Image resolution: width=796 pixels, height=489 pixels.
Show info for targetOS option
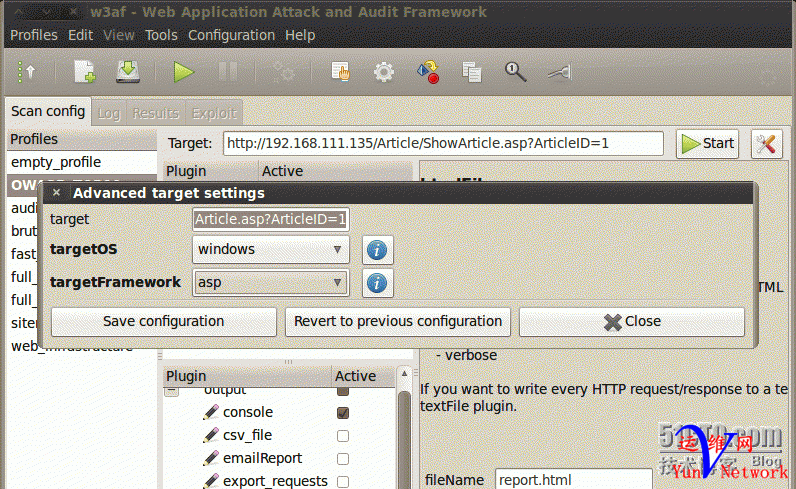pos(377,250)
